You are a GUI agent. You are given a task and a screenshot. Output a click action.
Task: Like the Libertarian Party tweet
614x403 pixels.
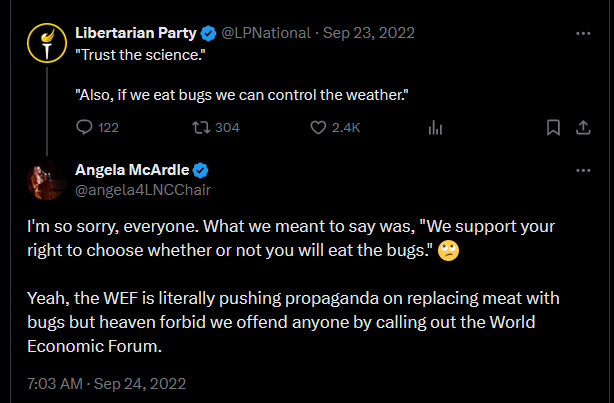coord(318,128)
